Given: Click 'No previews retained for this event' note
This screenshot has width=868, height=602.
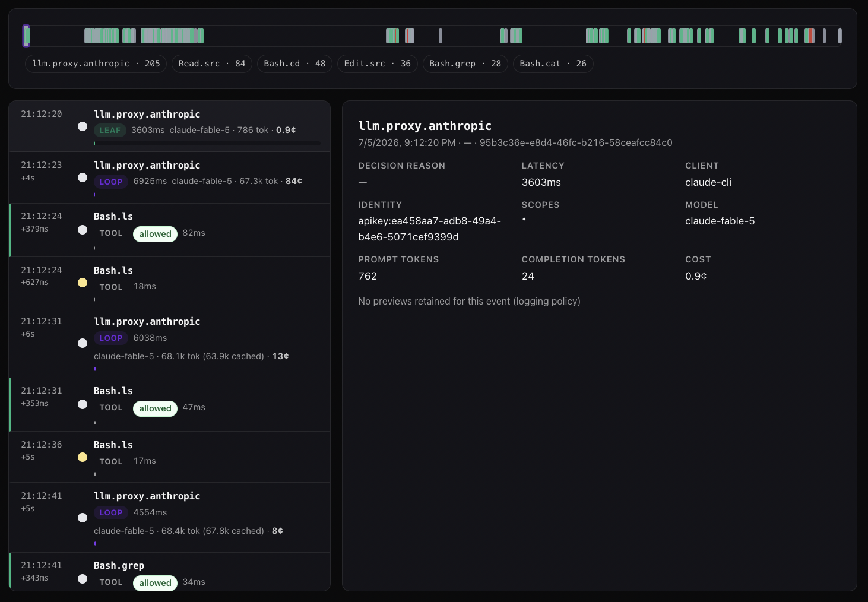Looking at the screenshot, I should click(469, 302).
